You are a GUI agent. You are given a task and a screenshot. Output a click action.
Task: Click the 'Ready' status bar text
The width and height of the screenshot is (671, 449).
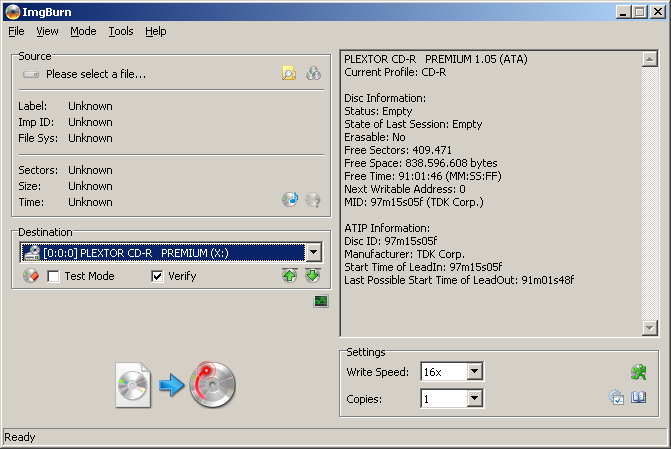[x=20, y=437]
